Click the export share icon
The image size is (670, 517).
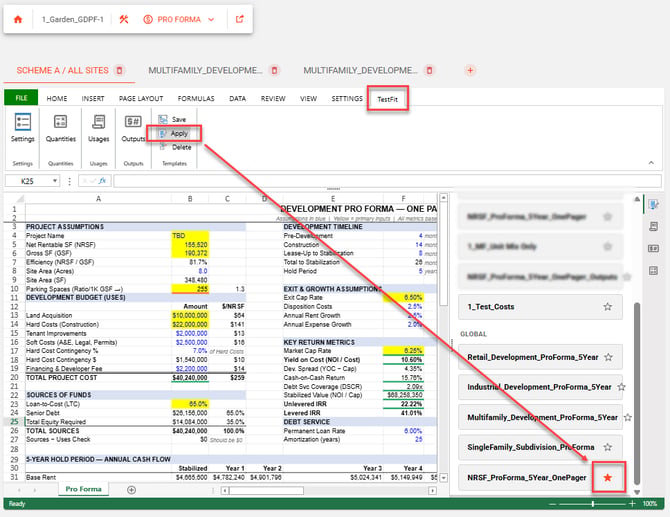(x=240, y=19)
